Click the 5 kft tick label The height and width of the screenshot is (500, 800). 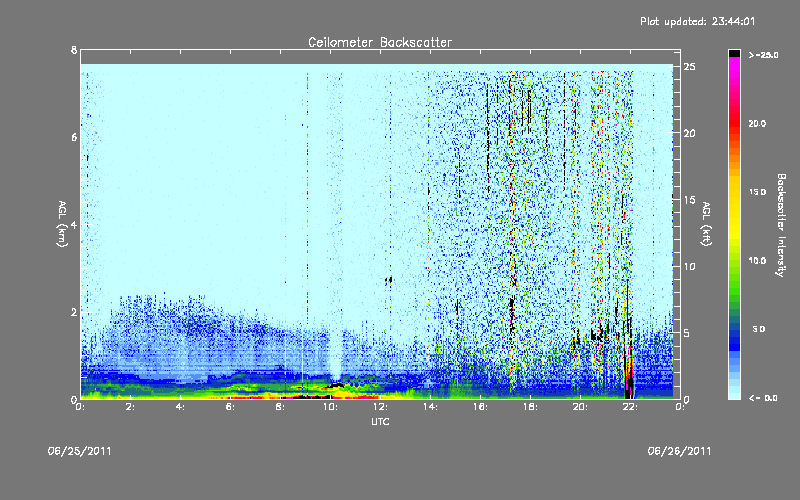(x=687, y=333)
